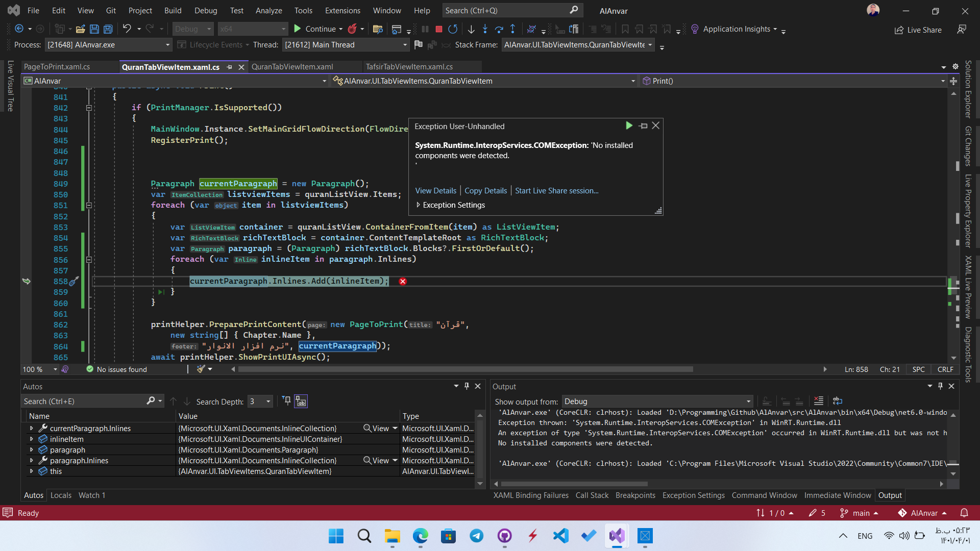
Task: Open the notifications bell in status bar
Action: point(965,513)
